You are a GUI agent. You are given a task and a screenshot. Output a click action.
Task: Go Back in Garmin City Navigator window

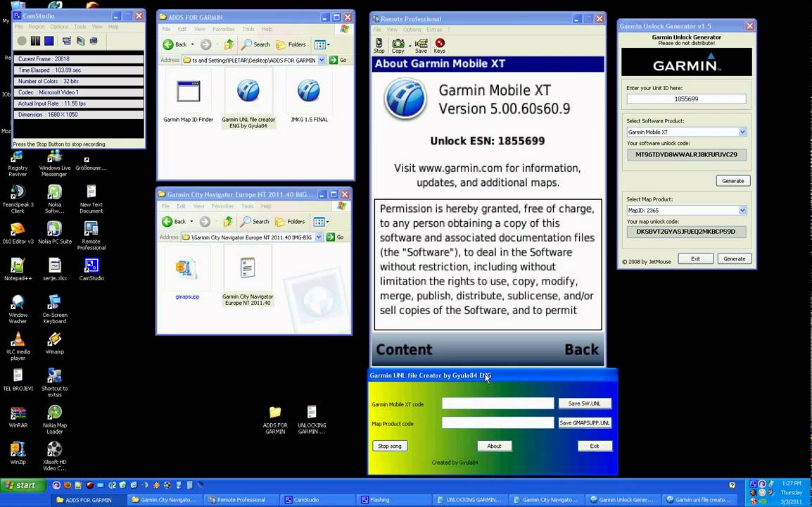(174, 222)
